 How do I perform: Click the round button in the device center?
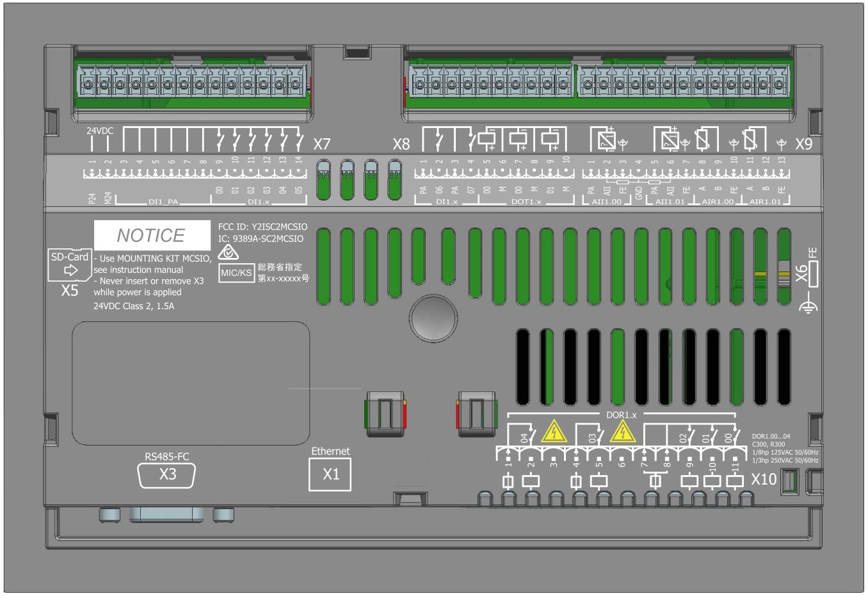click(433, 318)
